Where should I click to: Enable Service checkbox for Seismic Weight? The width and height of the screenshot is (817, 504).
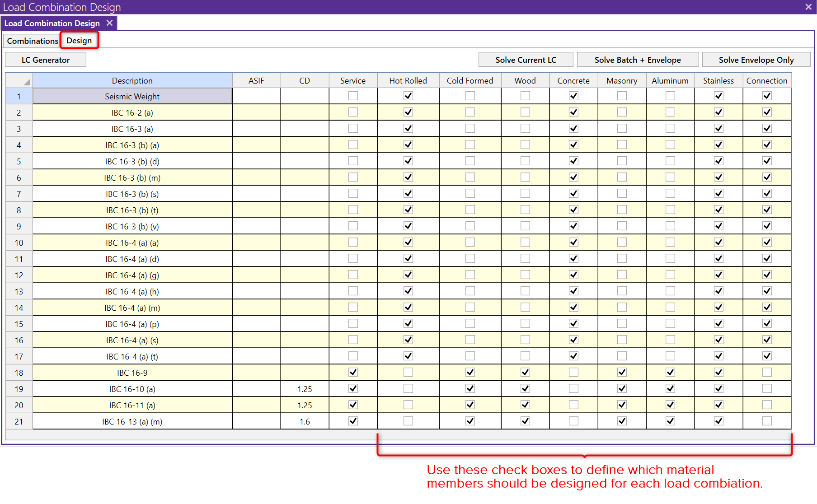(353, 96)
